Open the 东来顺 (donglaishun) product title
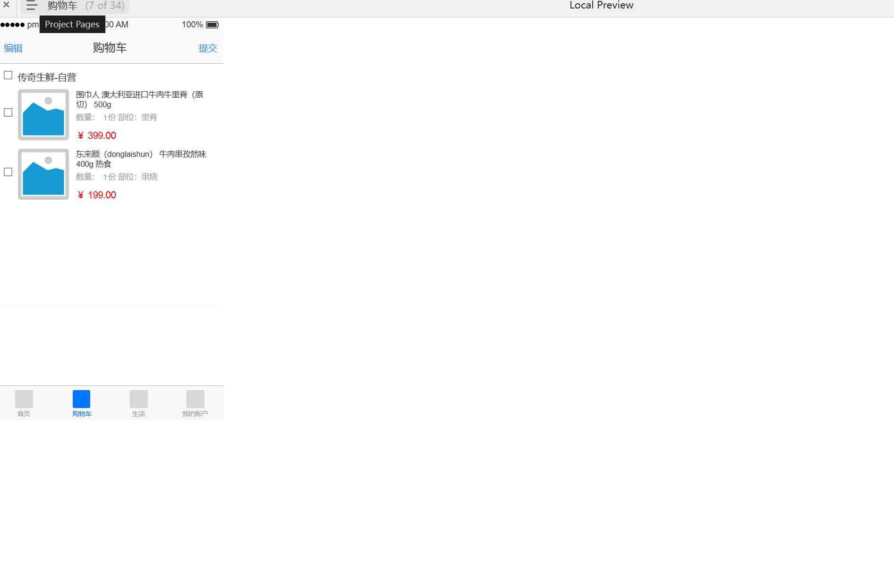 point(141,159)
